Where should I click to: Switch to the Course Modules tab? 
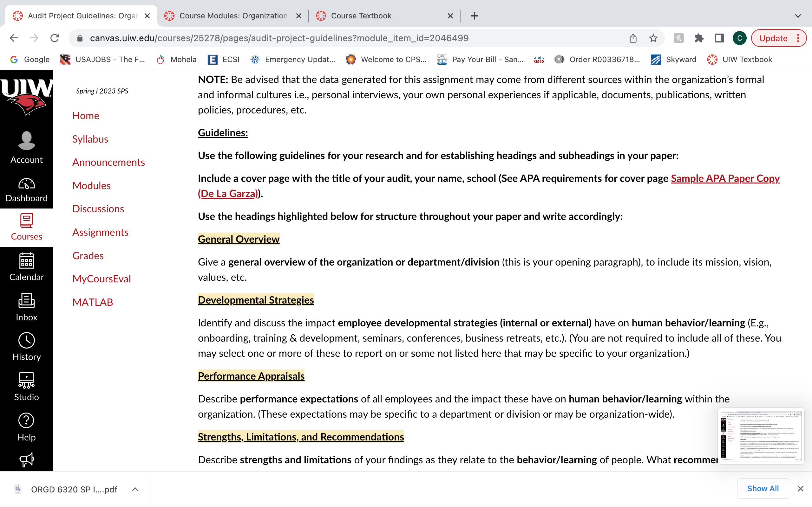233,16
